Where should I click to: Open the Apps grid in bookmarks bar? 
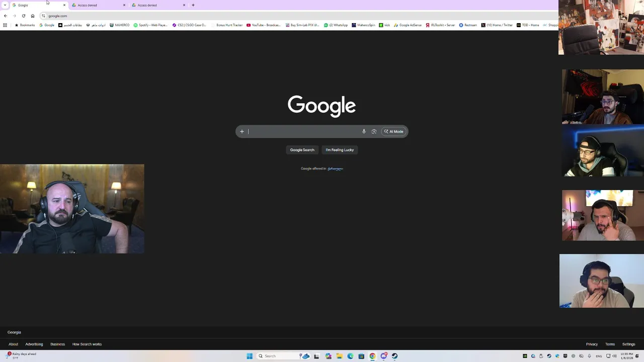pos(5,25)
